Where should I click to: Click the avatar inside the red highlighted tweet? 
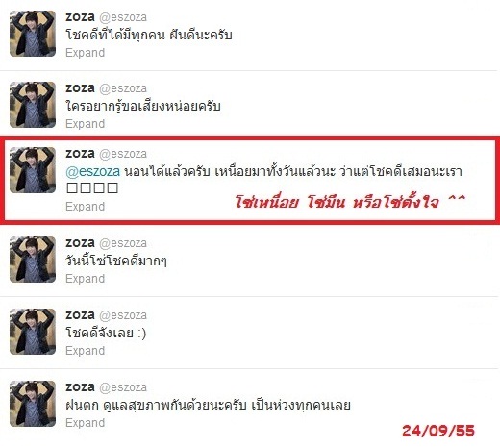33,170
